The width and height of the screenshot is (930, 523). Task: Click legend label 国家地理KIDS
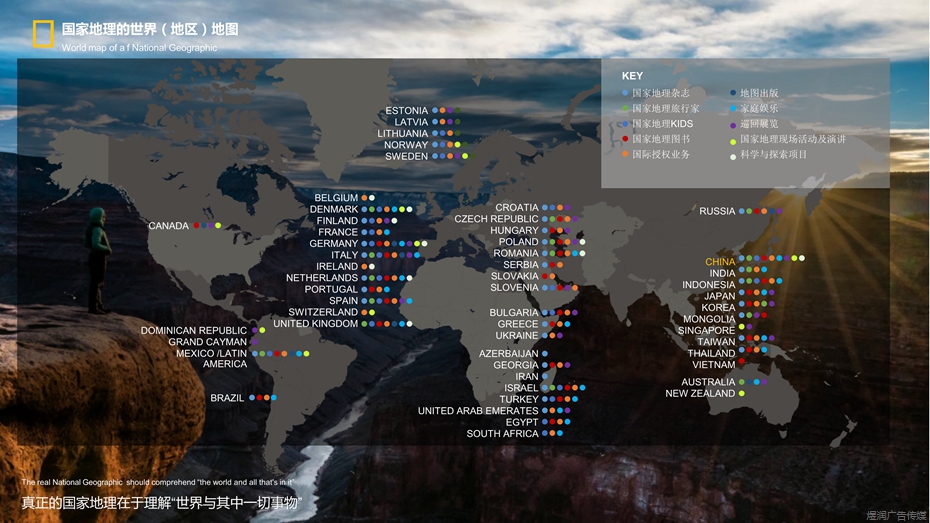662,123
